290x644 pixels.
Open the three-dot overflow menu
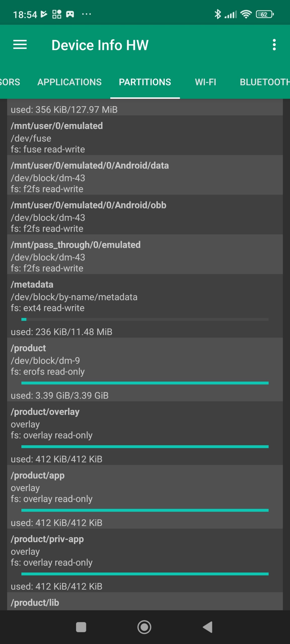(274, 45)
